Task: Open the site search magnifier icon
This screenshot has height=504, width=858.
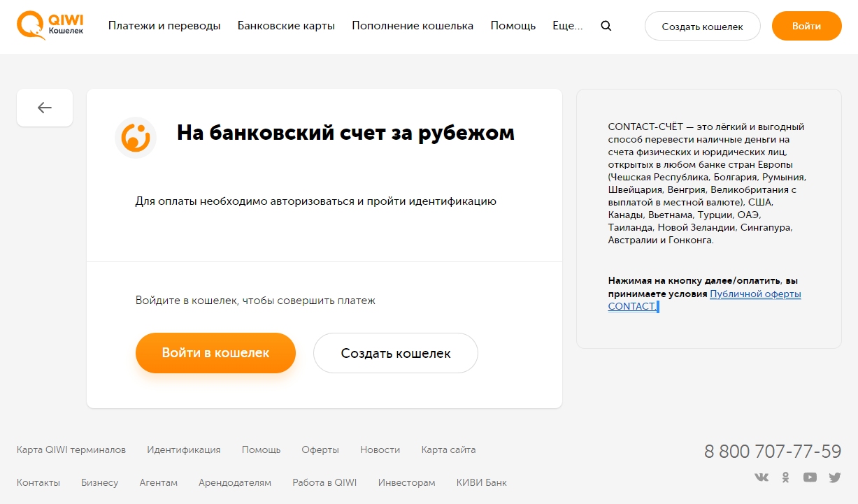Action: (606, 26)
